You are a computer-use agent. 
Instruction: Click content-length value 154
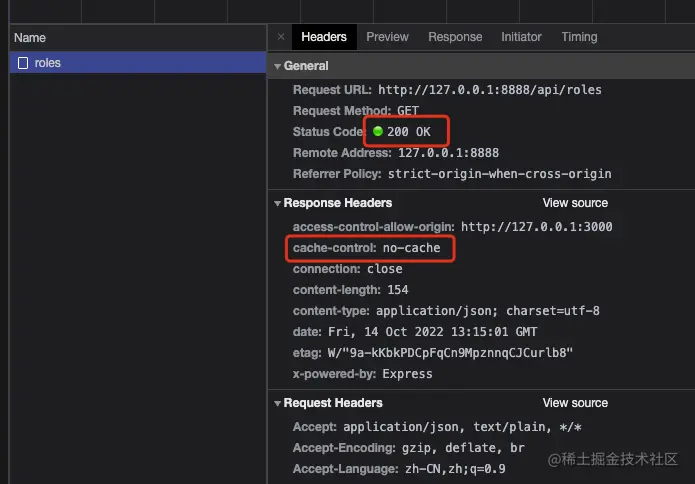[398, 290]
